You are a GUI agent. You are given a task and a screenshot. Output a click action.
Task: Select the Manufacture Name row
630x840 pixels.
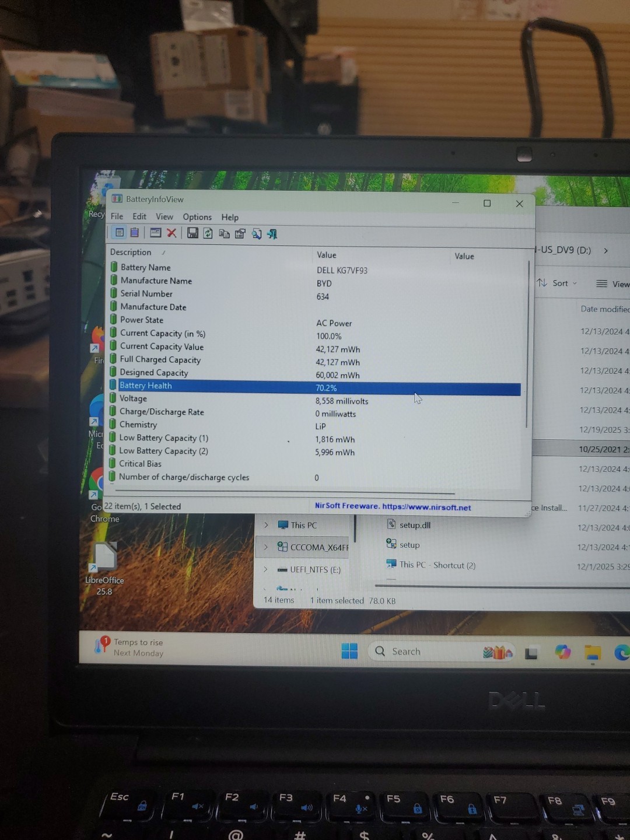[x=315, y=282]
